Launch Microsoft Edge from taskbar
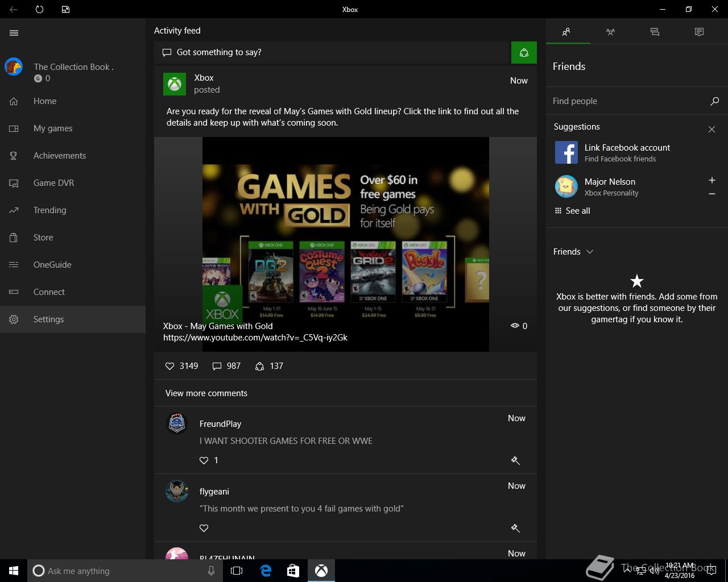This screenshot has height=582, width=728. tap(266, 571)
